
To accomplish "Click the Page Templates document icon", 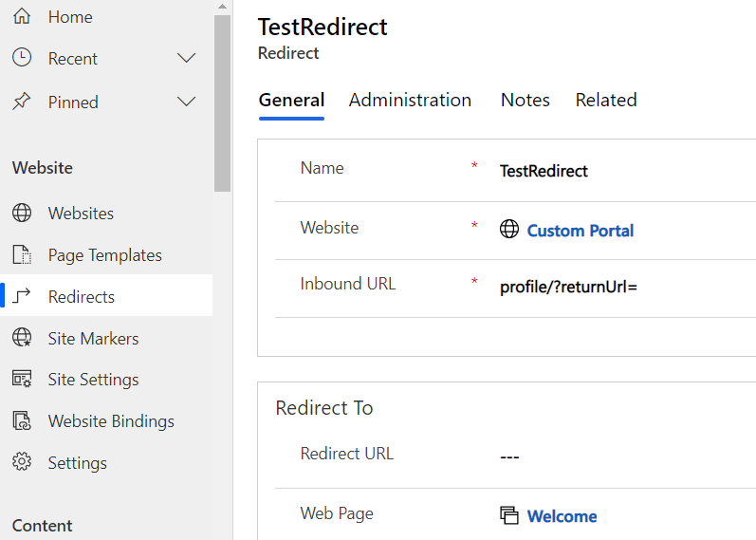I will (x=22, y=254).
